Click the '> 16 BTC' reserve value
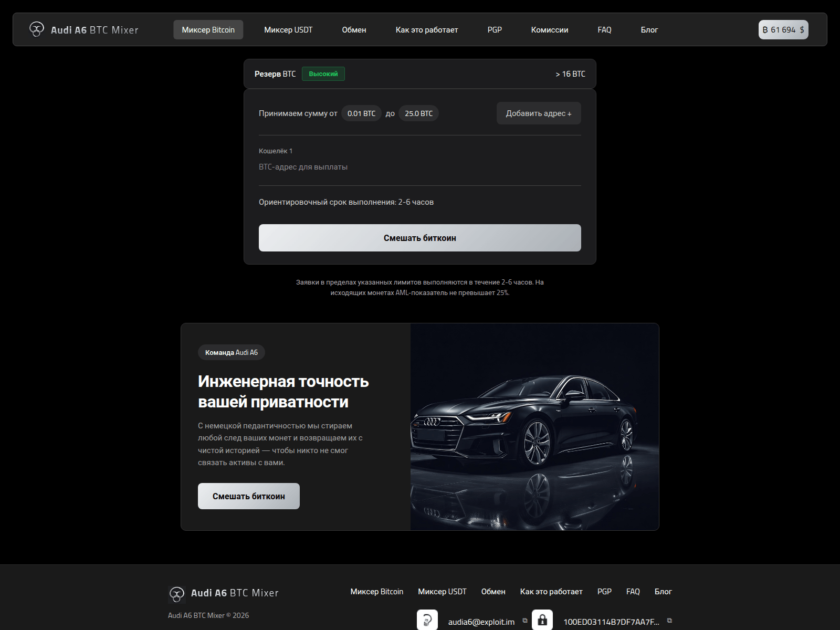The image size is (840, 630). (570, 74)
